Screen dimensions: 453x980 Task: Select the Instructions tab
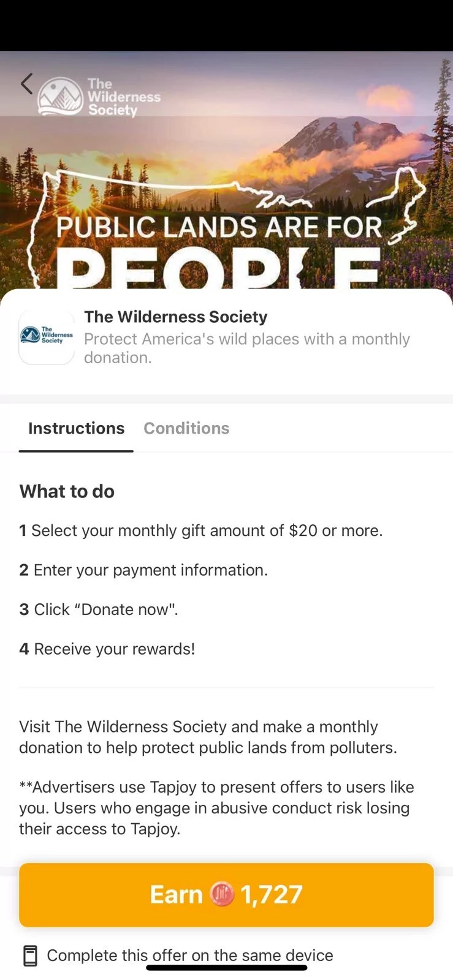tap(76, 428)
